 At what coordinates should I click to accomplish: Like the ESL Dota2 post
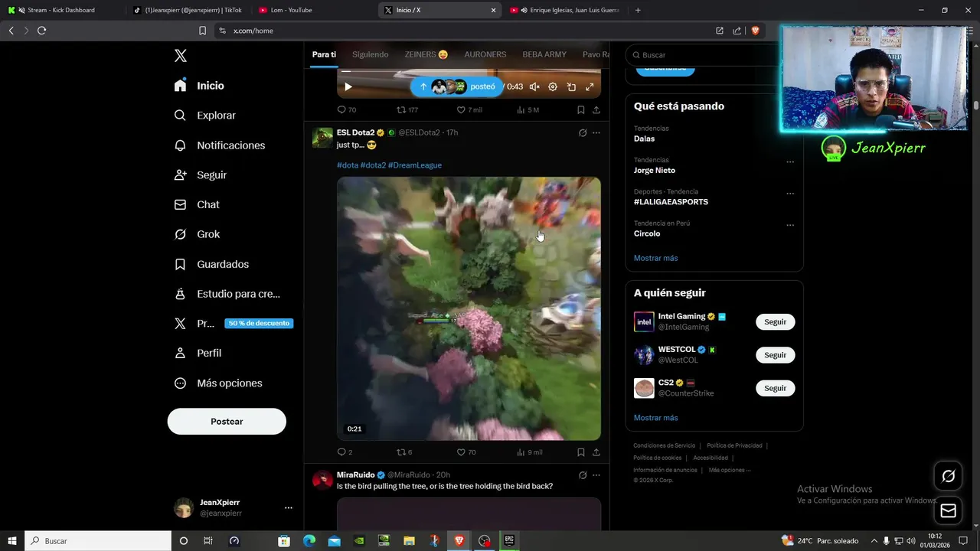click(x=465, y=452)
